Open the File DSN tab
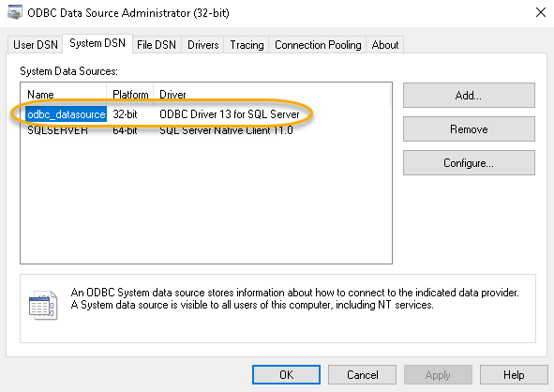Screen dimensions: 554x392 (157, 45)
